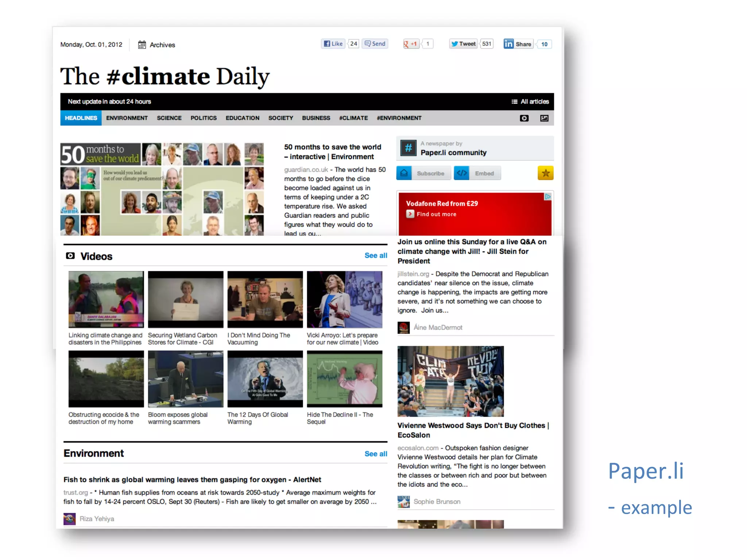Open the Vicki Arroyo video thumbnail

pos(344,299)
